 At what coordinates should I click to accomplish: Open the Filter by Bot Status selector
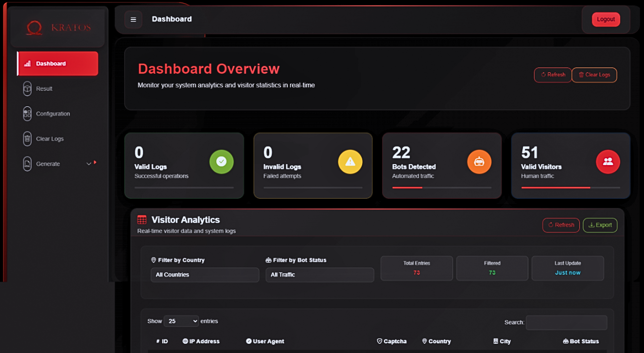319,275
